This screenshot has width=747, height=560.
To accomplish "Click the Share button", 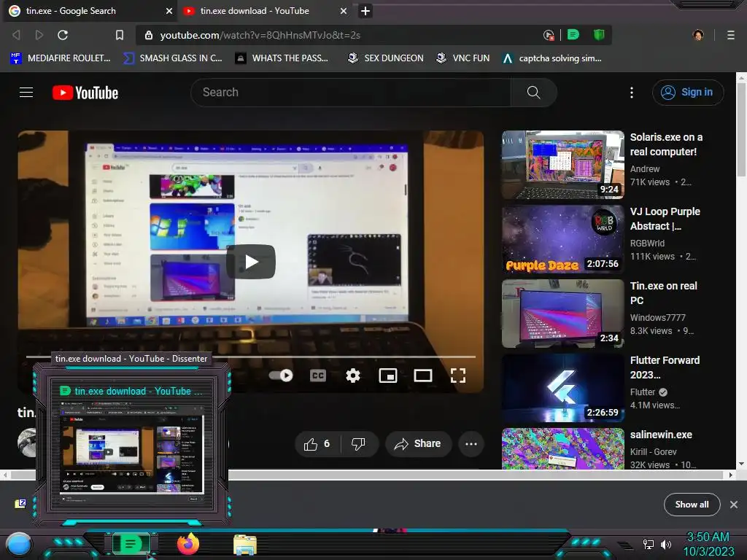I will pos(418,444).
